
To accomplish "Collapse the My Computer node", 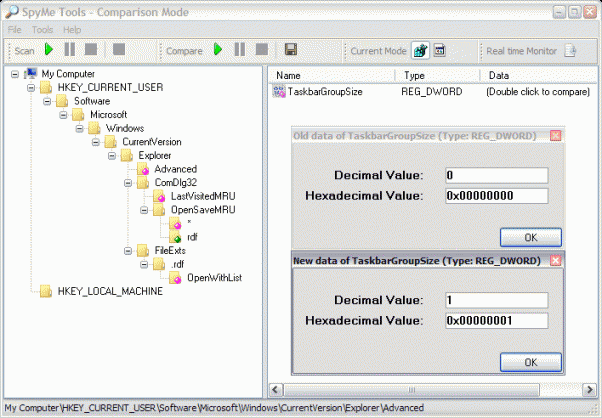I will point(15,74).
